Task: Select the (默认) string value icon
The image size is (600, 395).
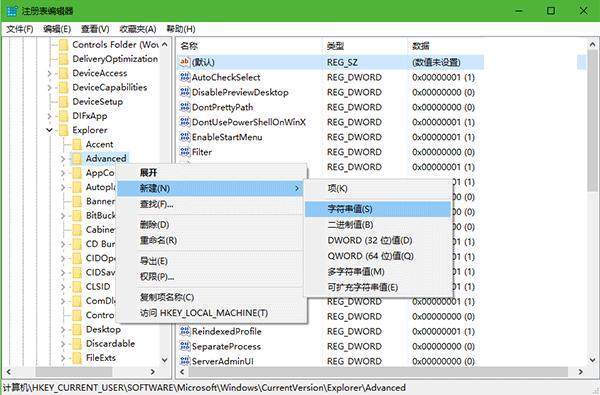Action: [x=185, y=62]
